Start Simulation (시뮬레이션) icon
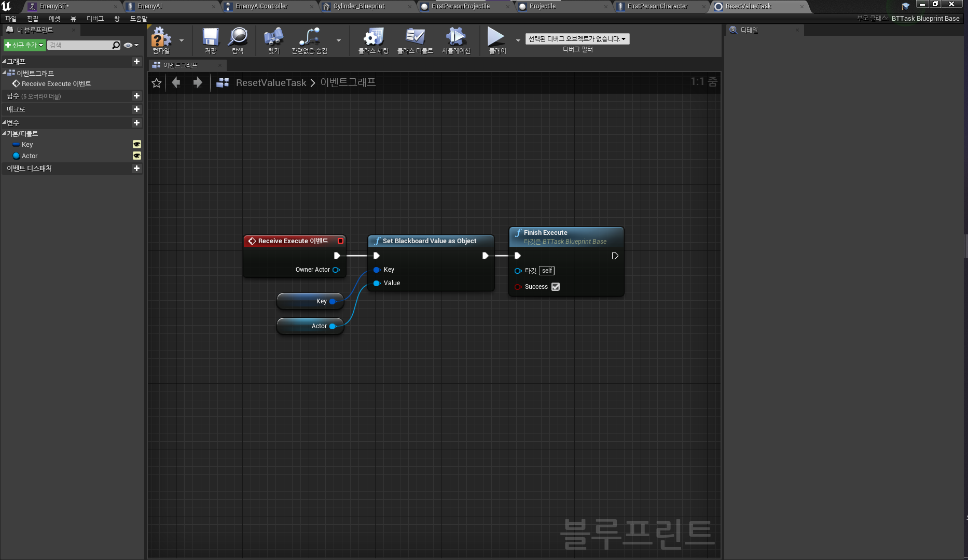The height and width of the screenshot is (560, 968). pos(456,40)
